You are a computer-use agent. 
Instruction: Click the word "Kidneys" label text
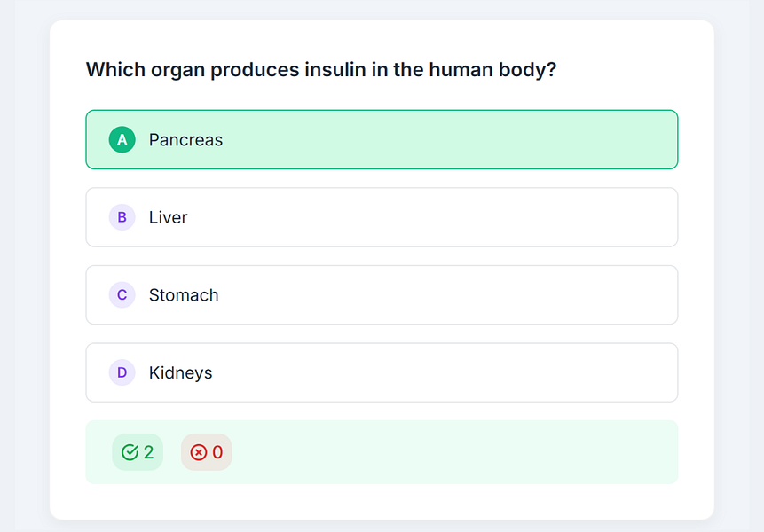tap(181, 373)
